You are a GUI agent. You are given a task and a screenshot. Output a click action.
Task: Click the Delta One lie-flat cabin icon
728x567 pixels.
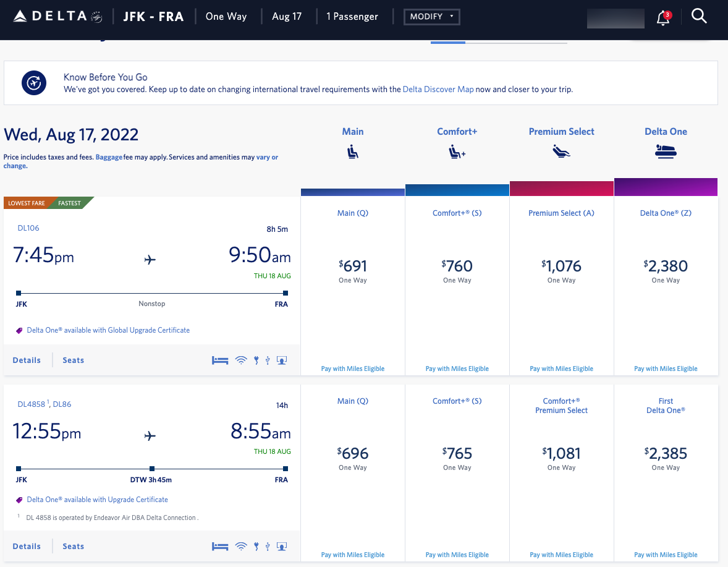point(666,150)
